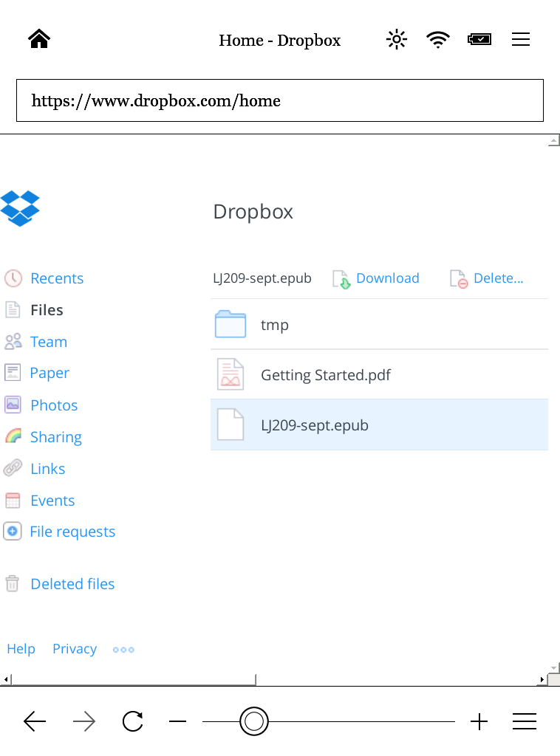The height and width of the screenshot is (756, 560).
Task: Click the horizontal scrollbar right arrow
Action: pos(542,679)
